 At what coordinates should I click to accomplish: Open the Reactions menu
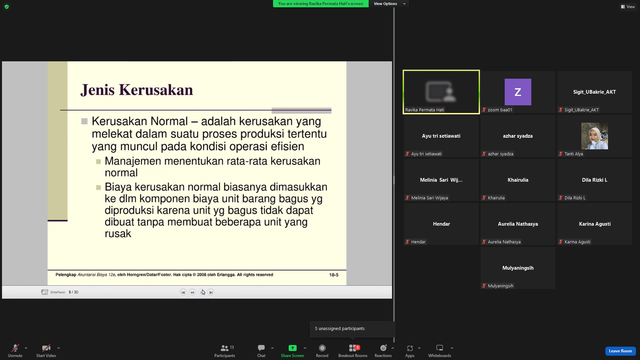[x=383, y=350]
